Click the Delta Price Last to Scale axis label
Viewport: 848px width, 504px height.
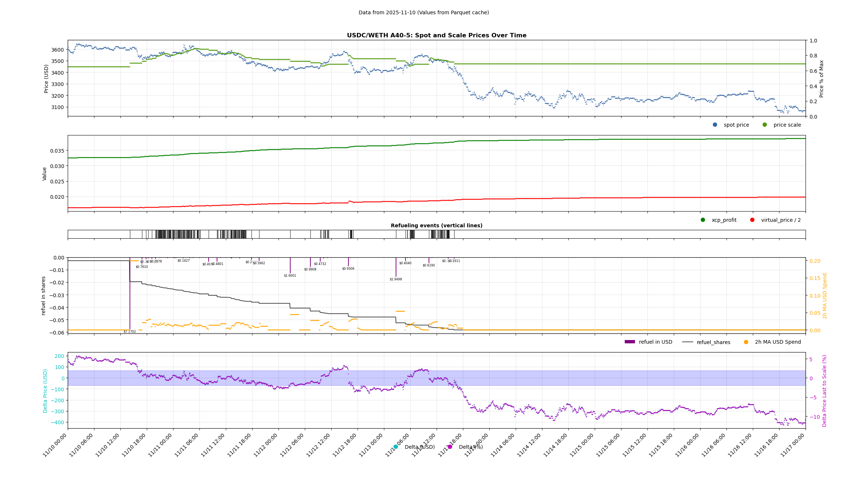pyautogui.click(x=825, y=391)
